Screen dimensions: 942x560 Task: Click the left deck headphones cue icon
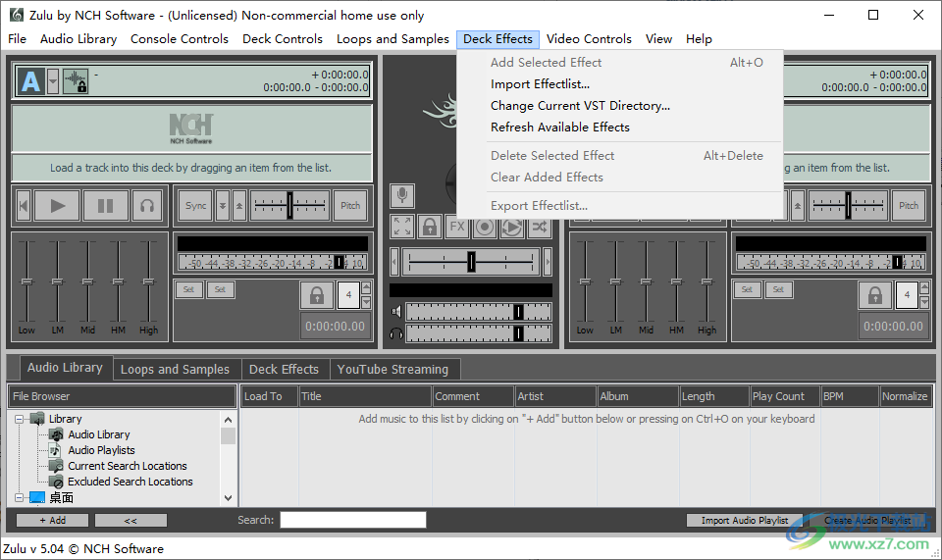(148, 206)
